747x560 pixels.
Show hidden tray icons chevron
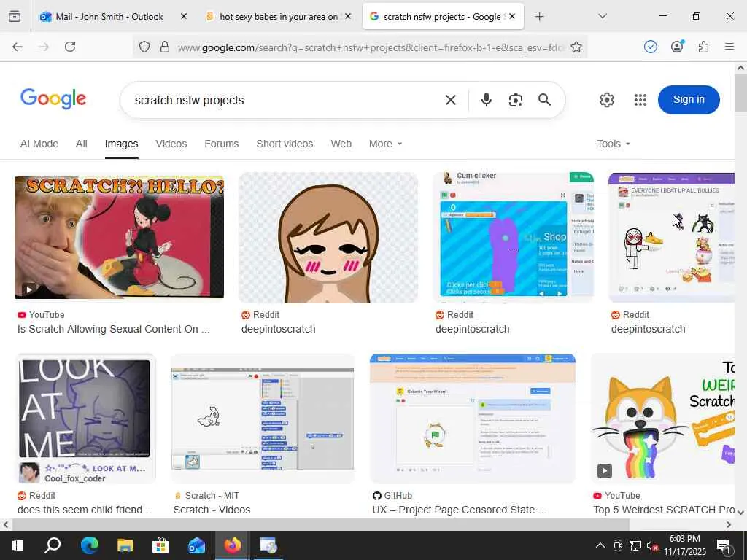pos(600,545)
